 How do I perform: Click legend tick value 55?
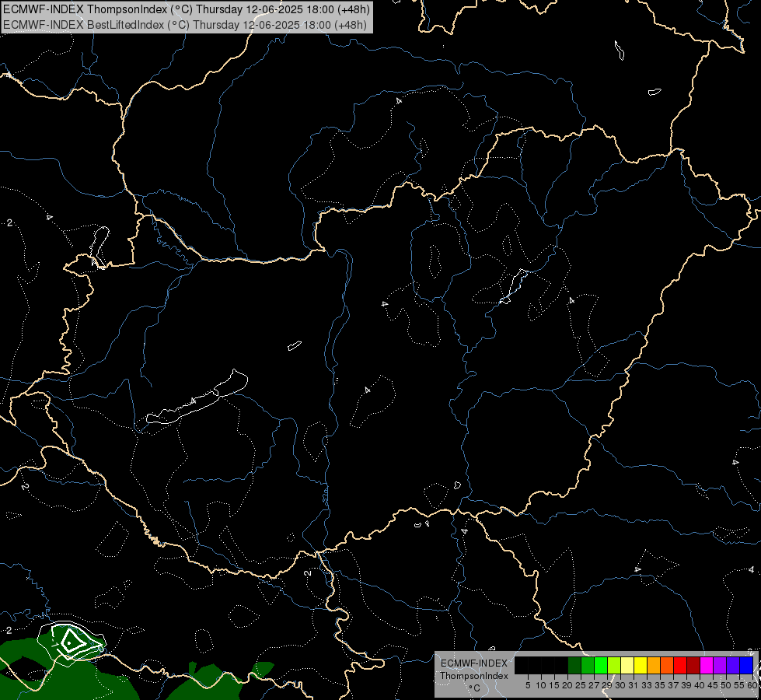[738, 685]
